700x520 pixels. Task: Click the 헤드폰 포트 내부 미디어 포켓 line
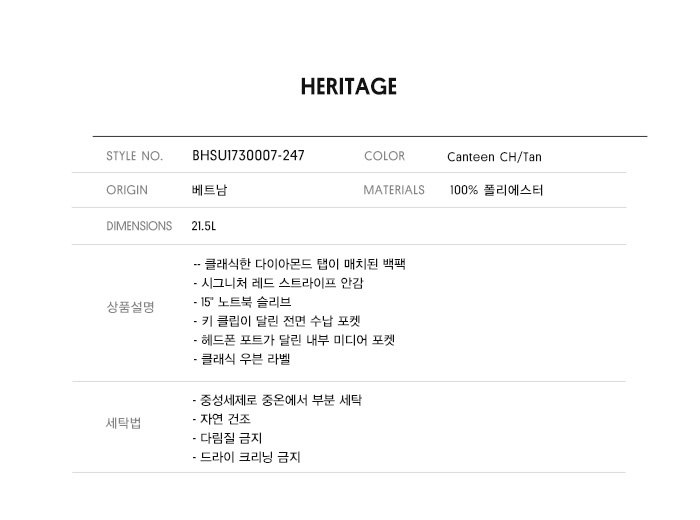point(293,340)
